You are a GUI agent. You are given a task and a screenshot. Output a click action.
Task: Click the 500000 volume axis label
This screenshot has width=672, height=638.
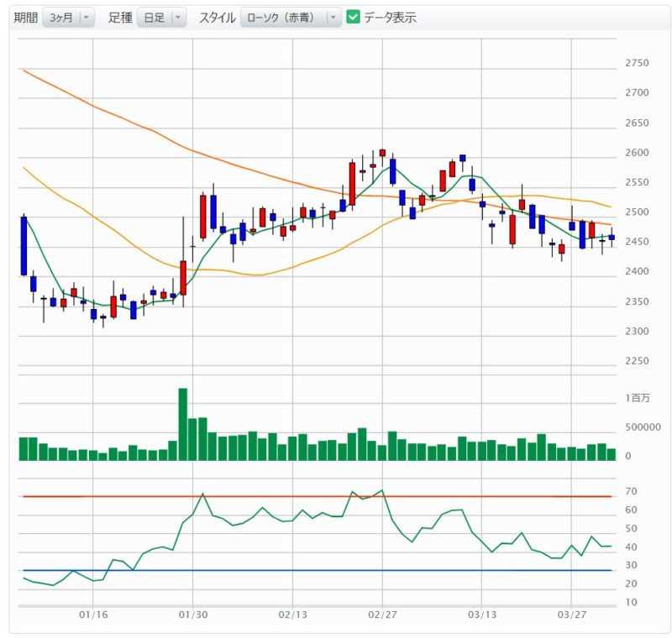pyautogui.click(x=643, y=427)
